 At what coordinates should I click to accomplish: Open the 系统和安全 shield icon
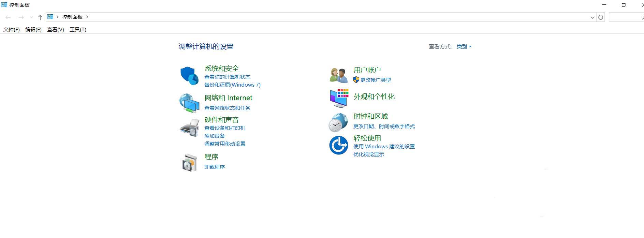[x=189, y=76]
